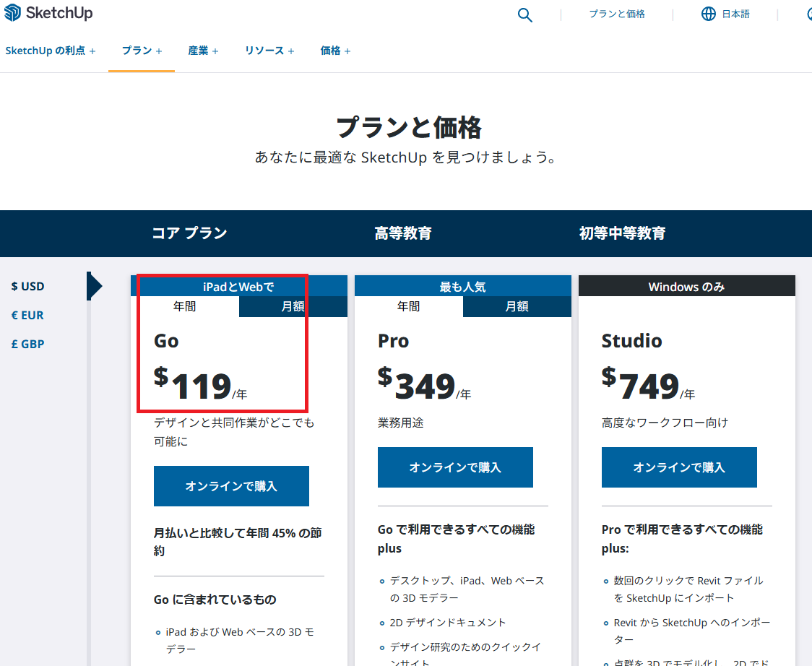Click the Pro plan name

(x=393, y=341)
